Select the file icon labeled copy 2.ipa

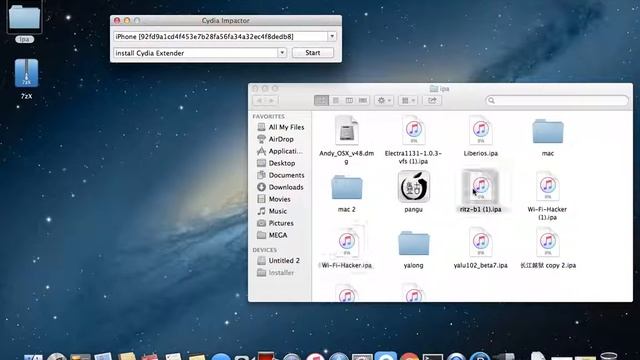(548, 242)
